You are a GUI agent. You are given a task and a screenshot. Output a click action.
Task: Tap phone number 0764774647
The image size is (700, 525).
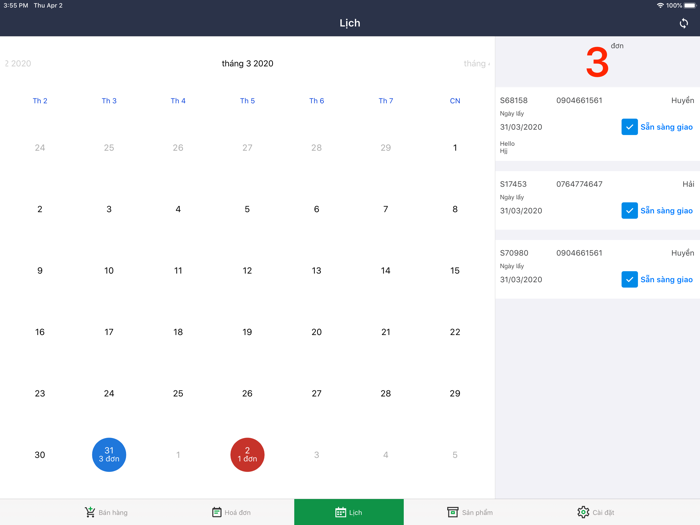point(579,184)
